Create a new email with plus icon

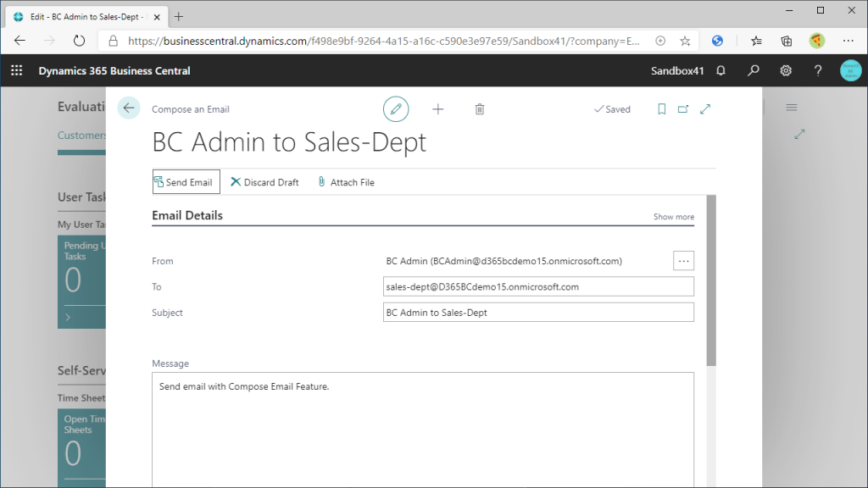pyautogui.click(x=438, y=109)
